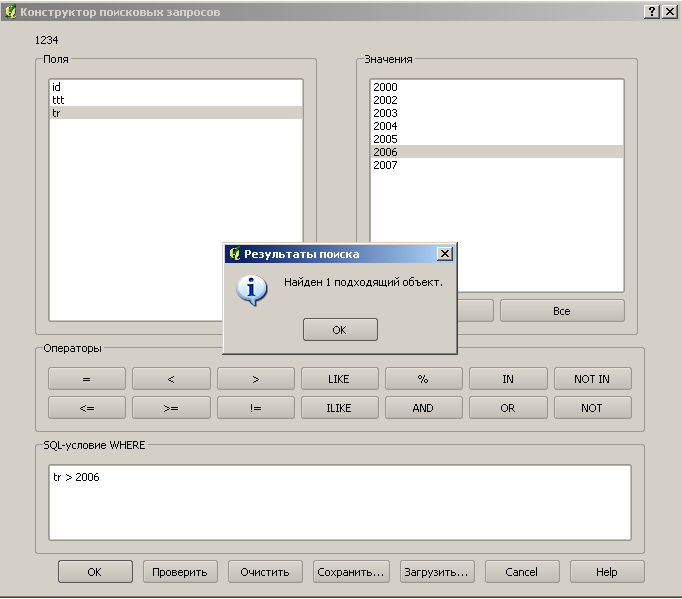This screenshot has width=682, height=599.
Task: Click the blue information icon in the results dialog
Action: click(251, 290)
